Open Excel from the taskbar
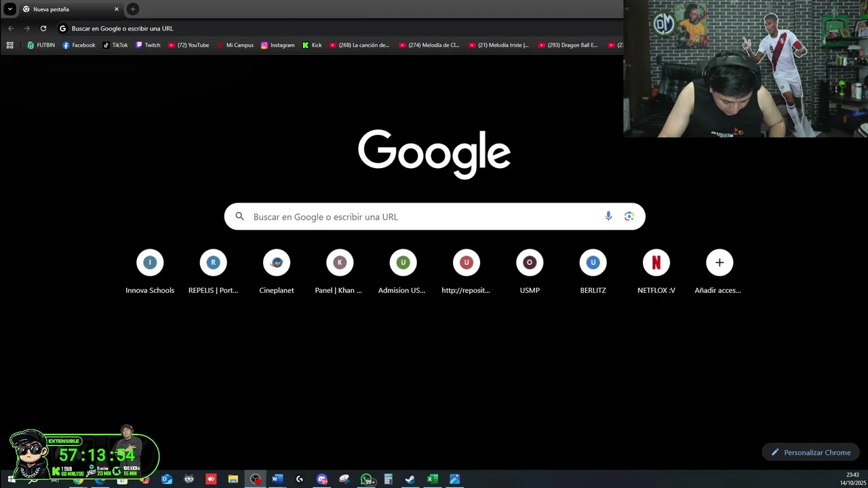This screenshot has height=488, width=868. click(x=432, y=479)
